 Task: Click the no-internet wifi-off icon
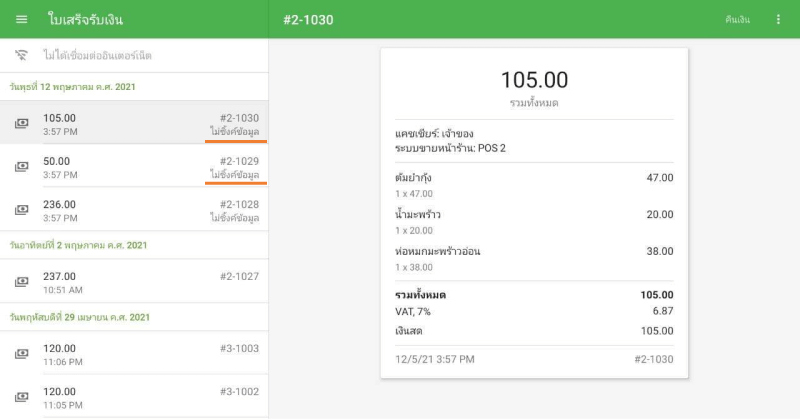point(21,55)
